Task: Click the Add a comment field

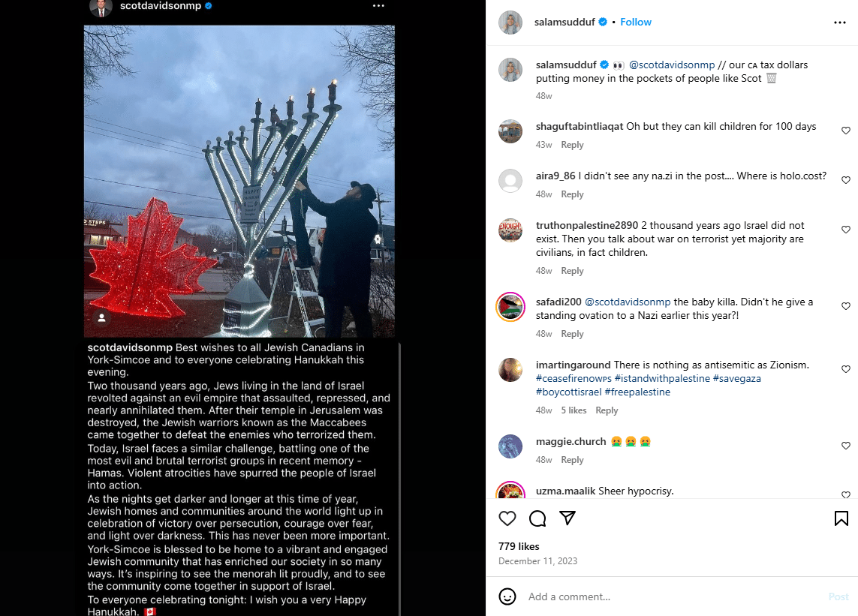Action: point(673,596)
